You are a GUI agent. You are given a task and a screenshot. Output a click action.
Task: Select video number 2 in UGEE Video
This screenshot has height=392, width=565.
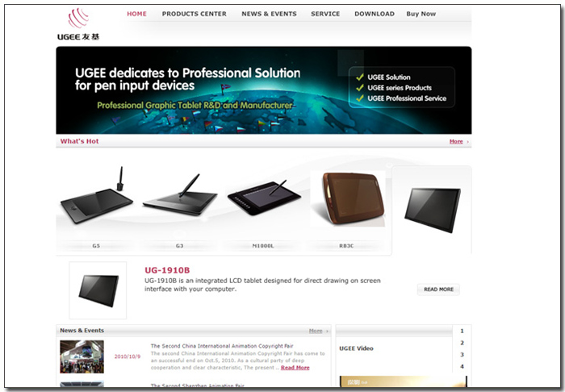tap(462, 343)
